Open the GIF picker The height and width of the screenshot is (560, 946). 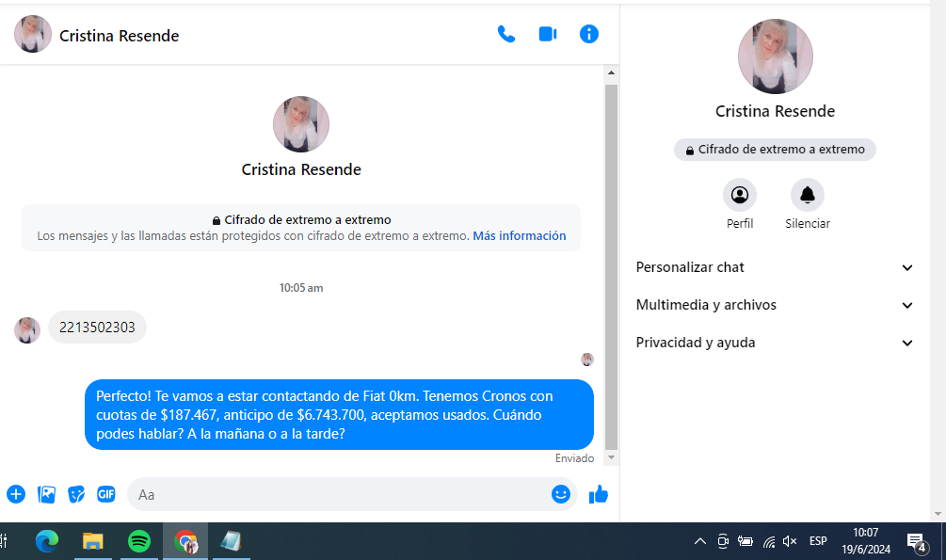(106, 494)
